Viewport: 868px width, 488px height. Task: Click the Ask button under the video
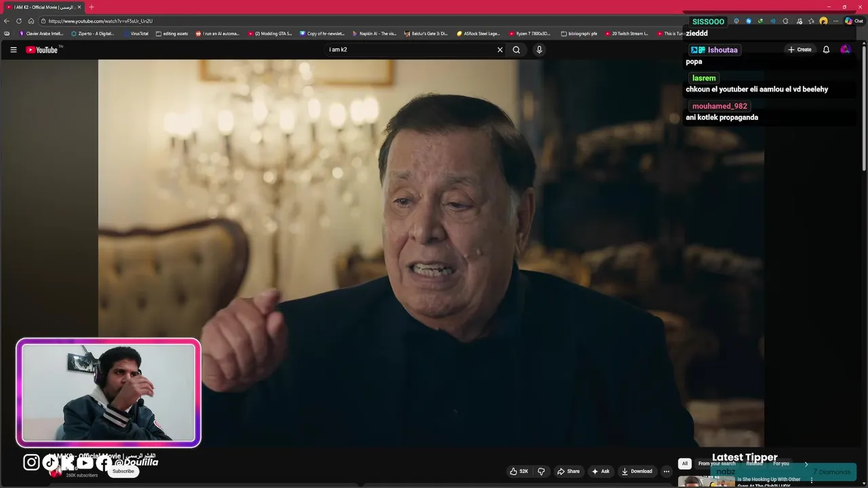click(x=601, y=471)
